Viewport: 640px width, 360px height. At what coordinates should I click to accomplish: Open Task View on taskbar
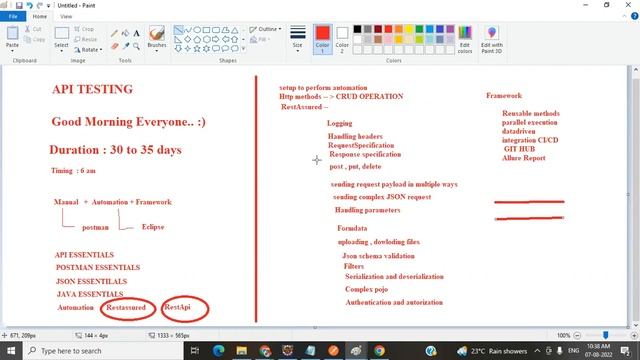pyautogui.click(x=195, y=351)
